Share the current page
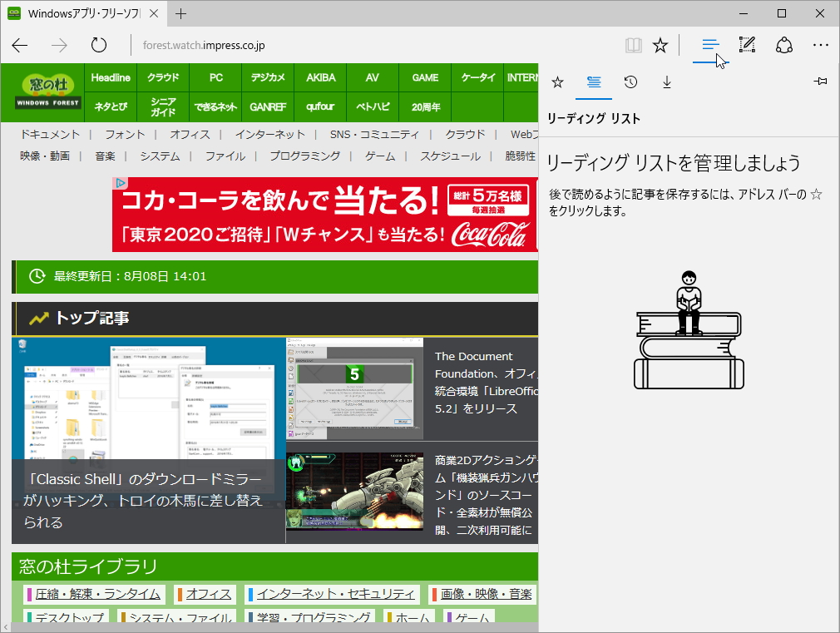The image size is (840, 633). [784, 45]
